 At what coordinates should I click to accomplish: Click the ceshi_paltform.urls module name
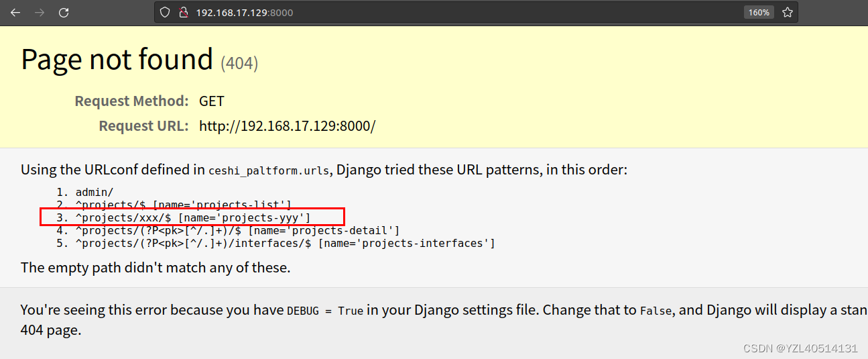269,170
